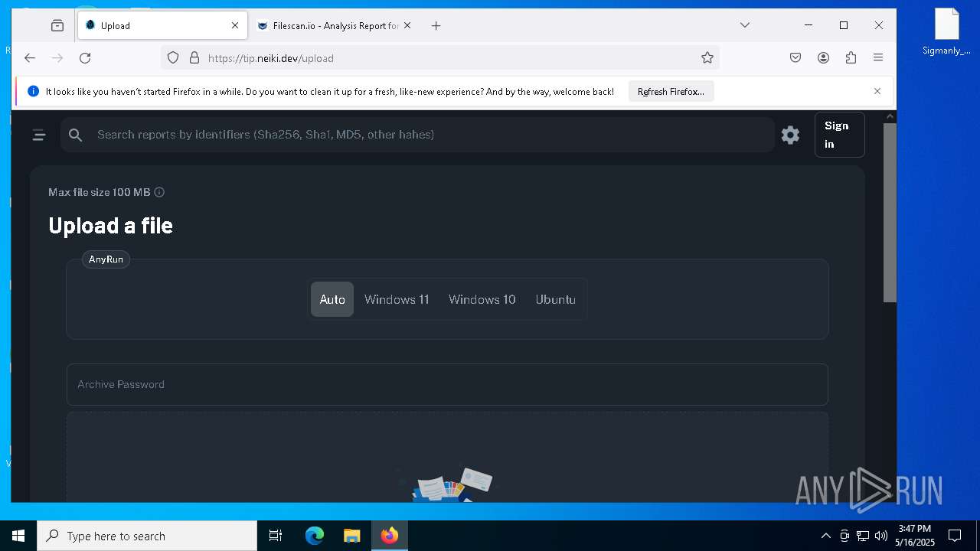Open the Firefox application menu

click(878, 57)
